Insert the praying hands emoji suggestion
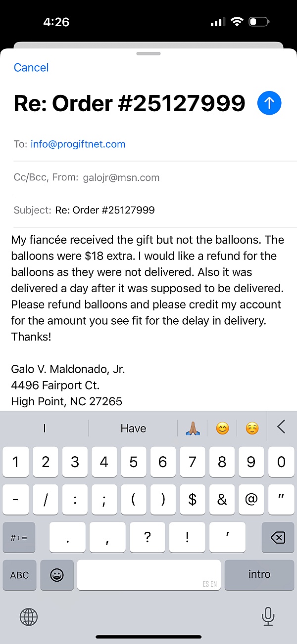The height and width of the screenshot is (644, 297). pyautogui.click(x=193, y=429)
